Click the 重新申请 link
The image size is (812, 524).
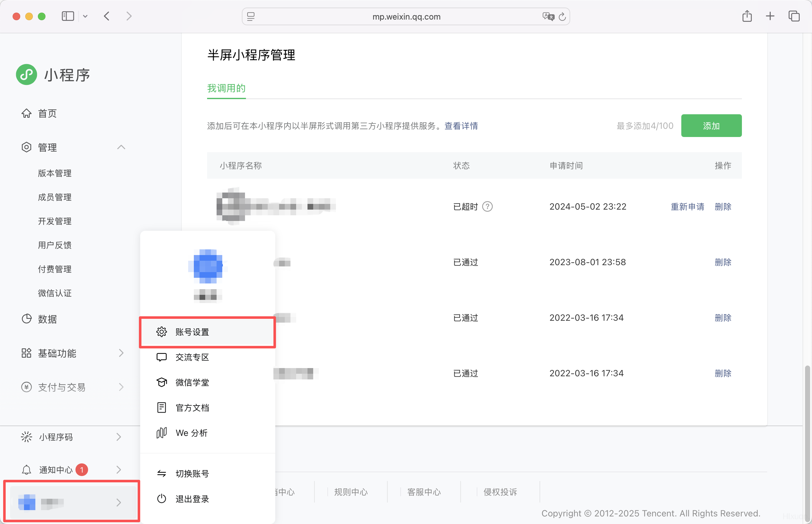point(687,206)
